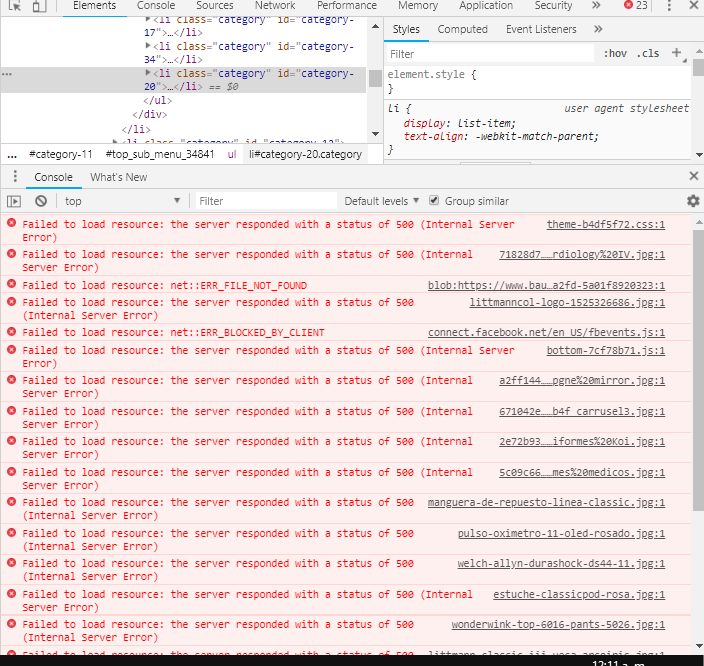Open the Network tab

[x=275, y=6]
